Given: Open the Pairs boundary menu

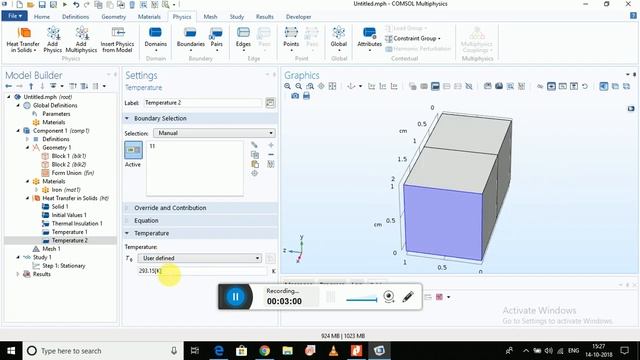Looking at the screenshot, I should click(x=216, y=40).
